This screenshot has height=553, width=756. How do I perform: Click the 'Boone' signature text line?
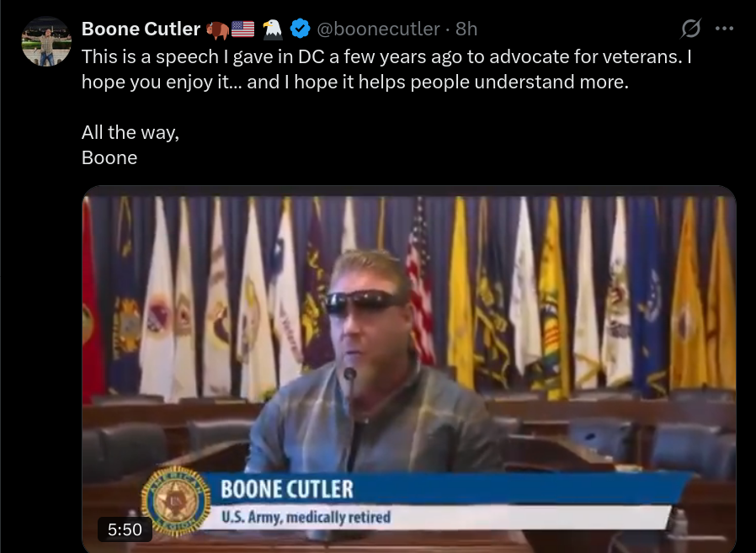[109, 157]
